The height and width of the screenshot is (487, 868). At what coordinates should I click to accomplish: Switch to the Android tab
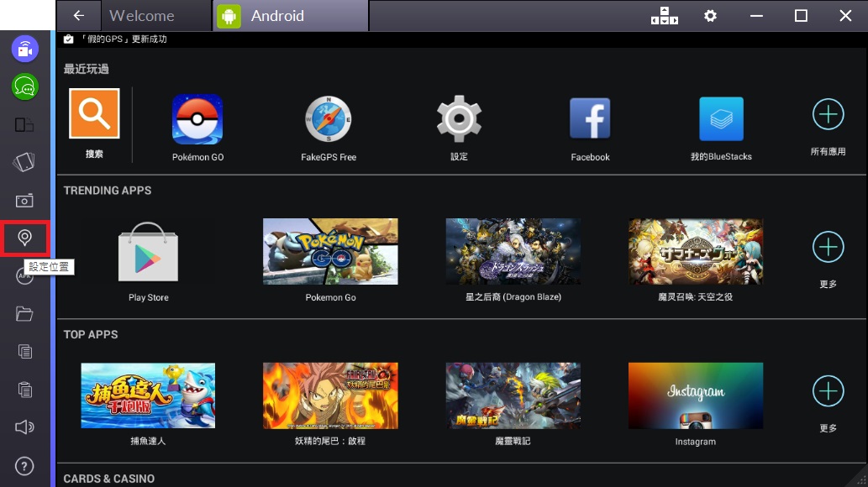(291, 15)
